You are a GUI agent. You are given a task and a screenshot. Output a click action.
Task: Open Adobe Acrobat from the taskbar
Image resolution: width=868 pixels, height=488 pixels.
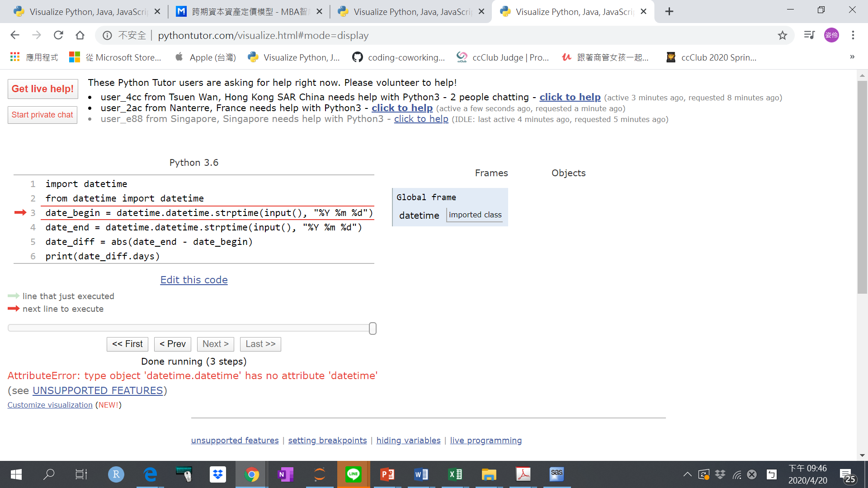pyautogui.click(x=523, y=474)
